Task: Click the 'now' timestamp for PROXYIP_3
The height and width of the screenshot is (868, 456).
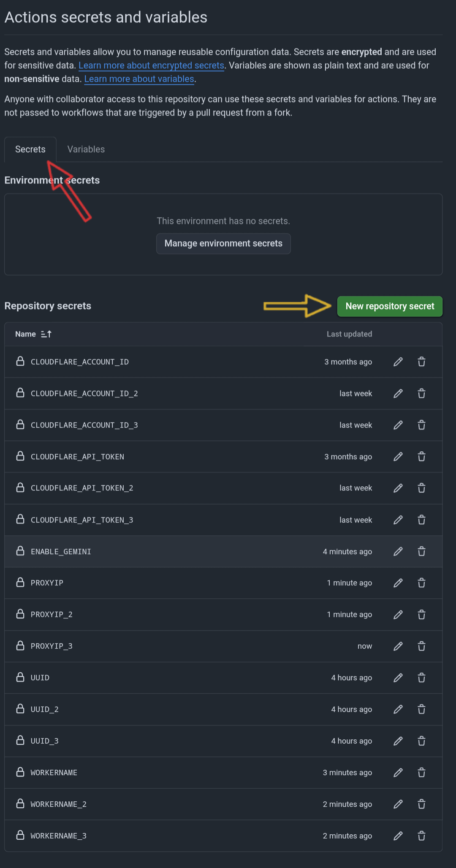Action: [x=365, y=646]
